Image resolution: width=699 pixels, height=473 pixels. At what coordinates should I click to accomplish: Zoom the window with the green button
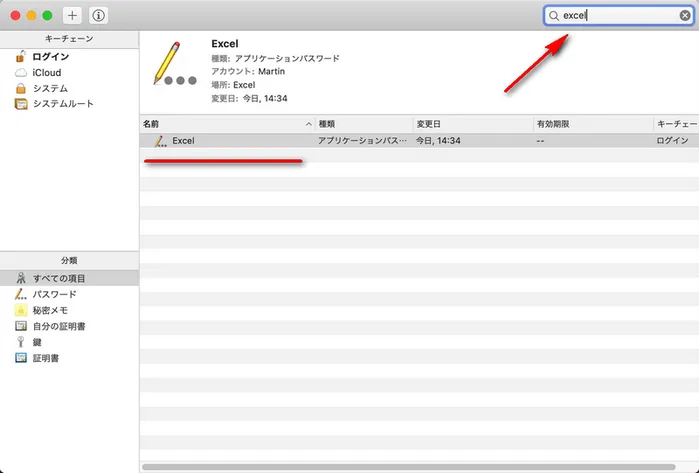47,16
